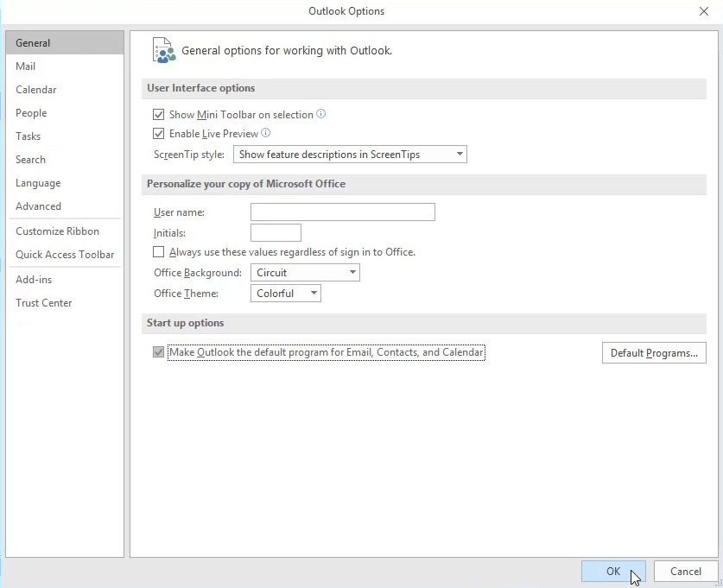The height and width of the screenshot is (588, 723).
Task: Open the Tasks options category
Action: click(65, 136)
